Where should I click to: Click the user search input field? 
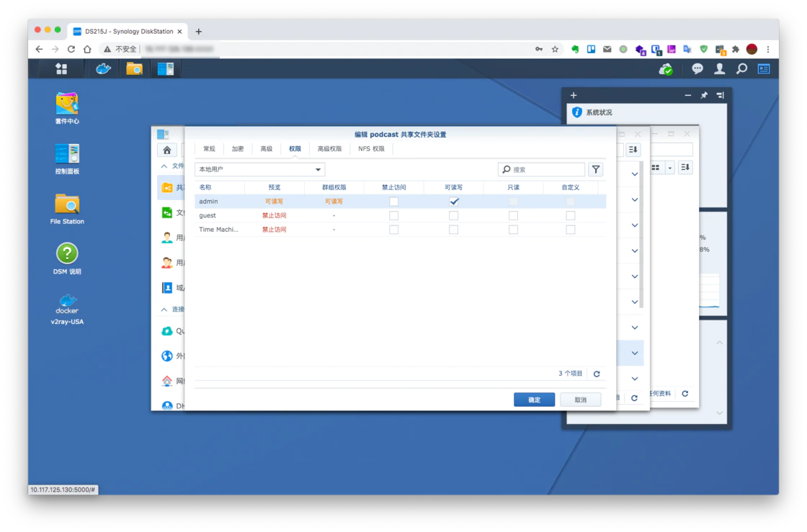point(546,170)
